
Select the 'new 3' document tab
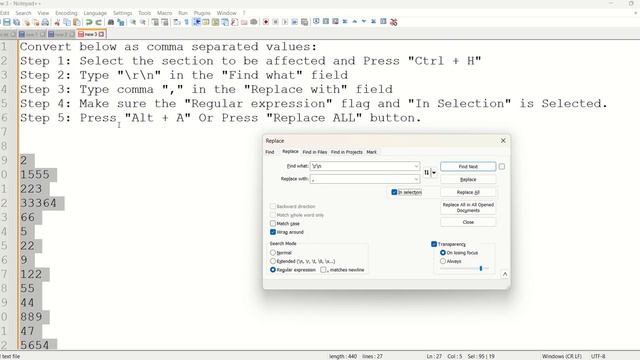tap(91, 34)
